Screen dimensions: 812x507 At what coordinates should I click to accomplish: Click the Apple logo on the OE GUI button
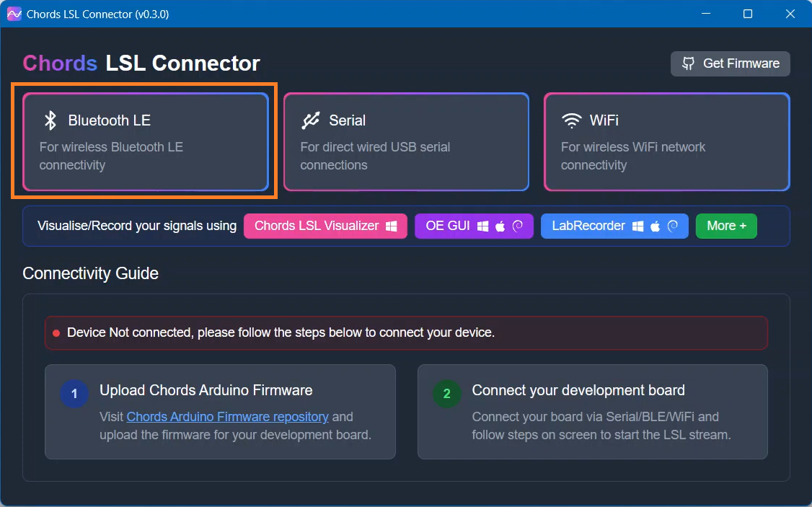(x=500, y=226)
